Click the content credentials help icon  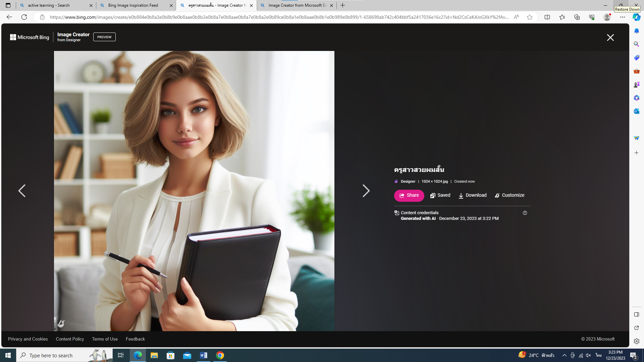point(525,213)
